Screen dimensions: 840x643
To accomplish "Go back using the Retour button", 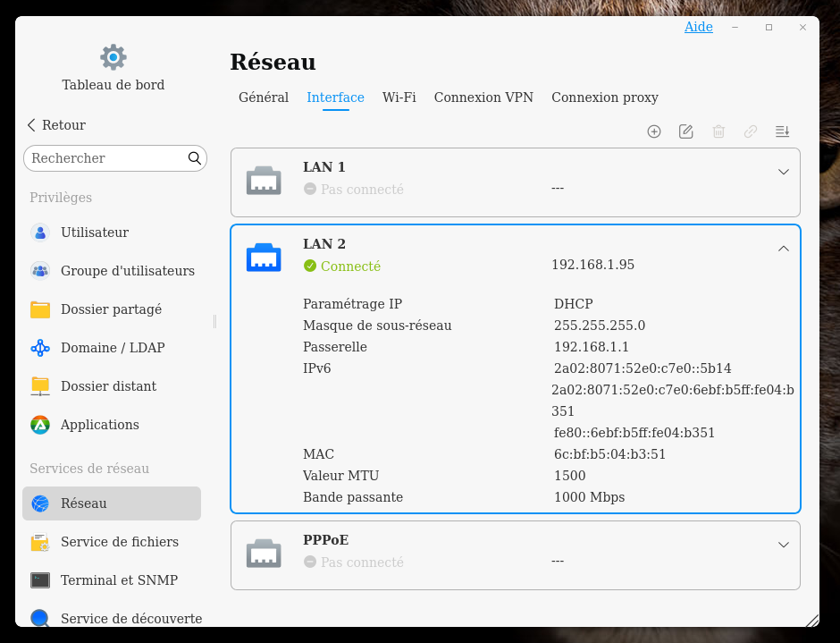I will pyautogui.click(x=56, y=125).
